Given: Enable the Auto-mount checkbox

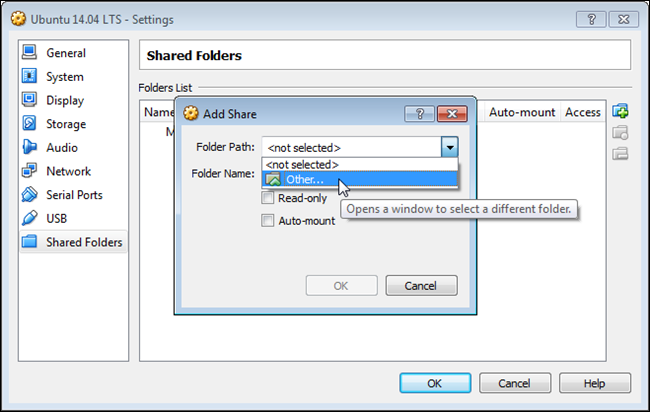Looking at the screenshot, I should tap(267, 221).
